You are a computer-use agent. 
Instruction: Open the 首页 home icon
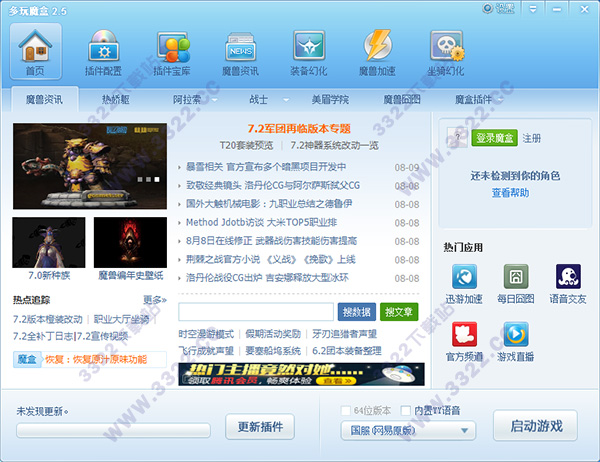36,51
